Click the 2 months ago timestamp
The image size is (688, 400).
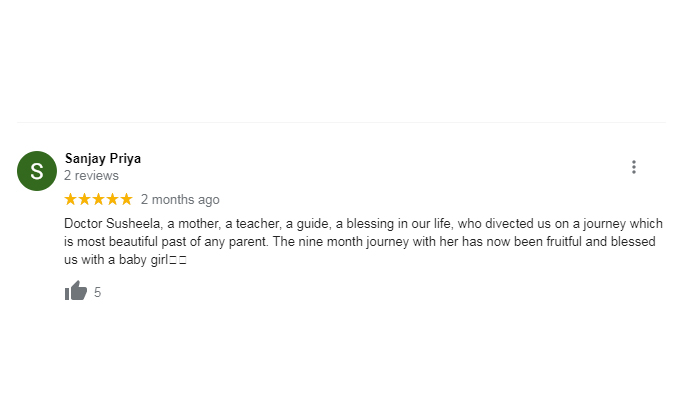pos(180,200)
